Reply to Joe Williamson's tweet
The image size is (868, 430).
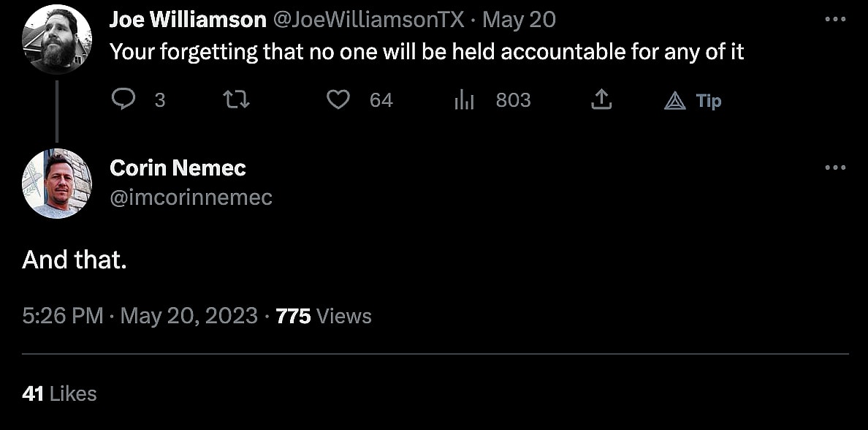tap(124, 99)
